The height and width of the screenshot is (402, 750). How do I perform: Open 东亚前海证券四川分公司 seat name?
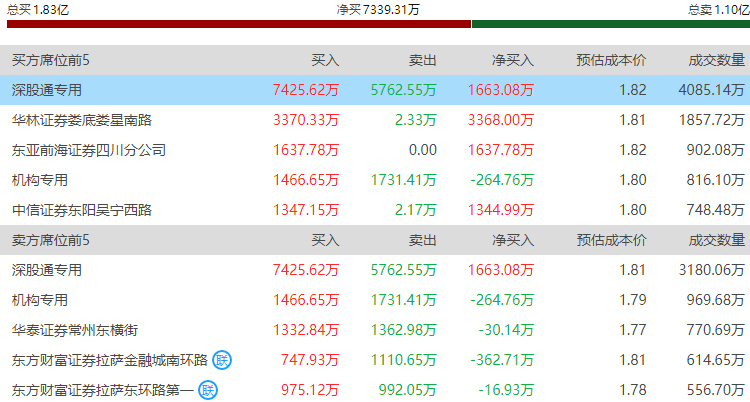click(x=89, y=150)
